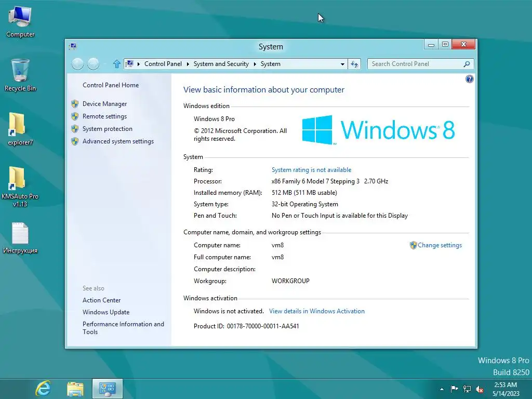
Task: Open the Computer desktop icon
Action: tap(20, 22)
